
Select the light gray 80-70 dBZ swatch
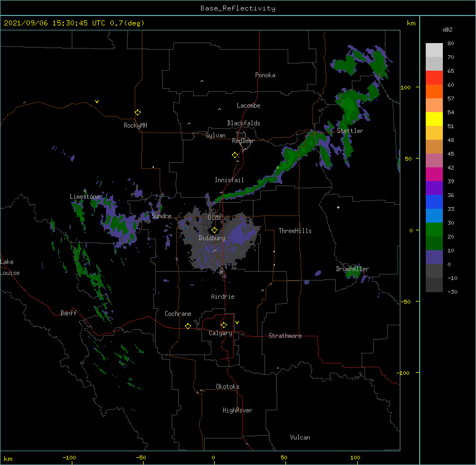click(434, 50)
